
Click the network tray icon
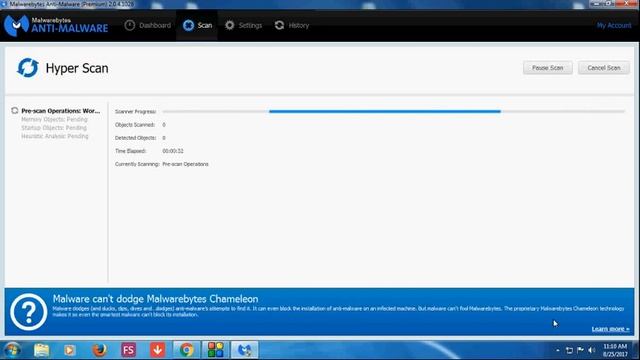click(569, 350)
